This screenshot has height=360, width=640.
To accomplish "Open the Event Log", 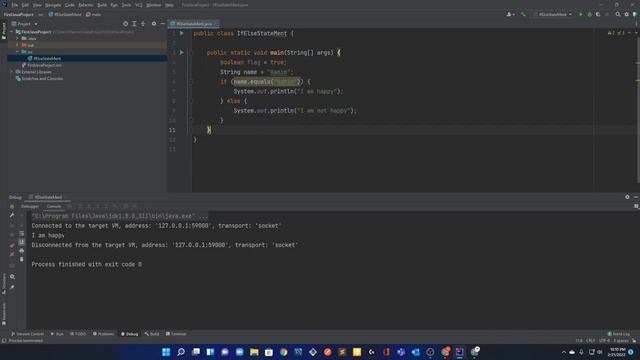I will [x=619, y=334].
